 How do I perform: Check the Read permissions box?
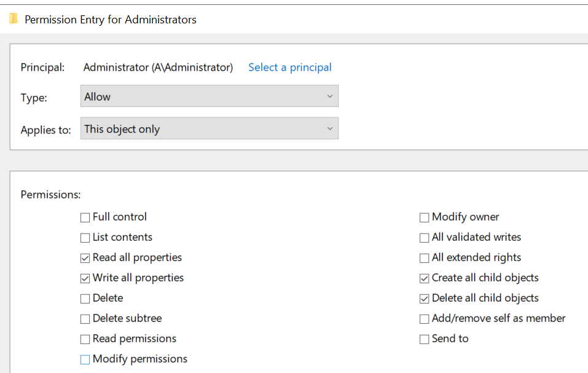tap(85, 339)
